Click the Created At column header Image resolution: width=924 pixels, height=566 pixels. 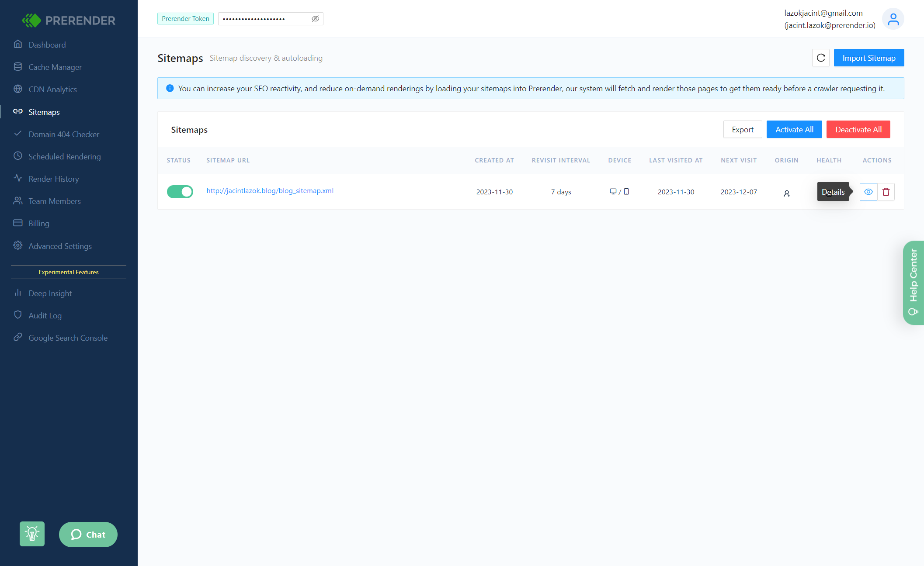coord(494,160)
